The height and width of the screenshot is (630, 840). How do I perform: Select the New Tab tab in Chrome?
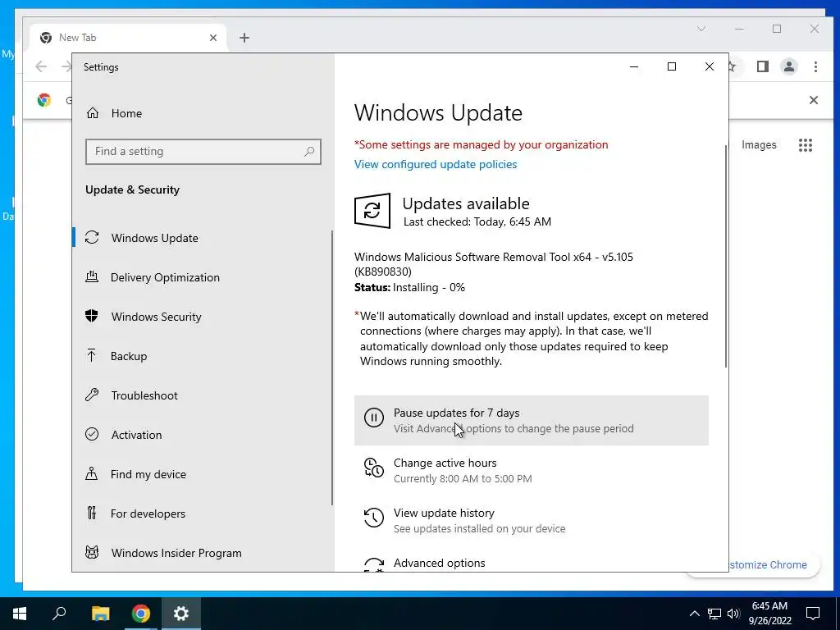(126, 38)
